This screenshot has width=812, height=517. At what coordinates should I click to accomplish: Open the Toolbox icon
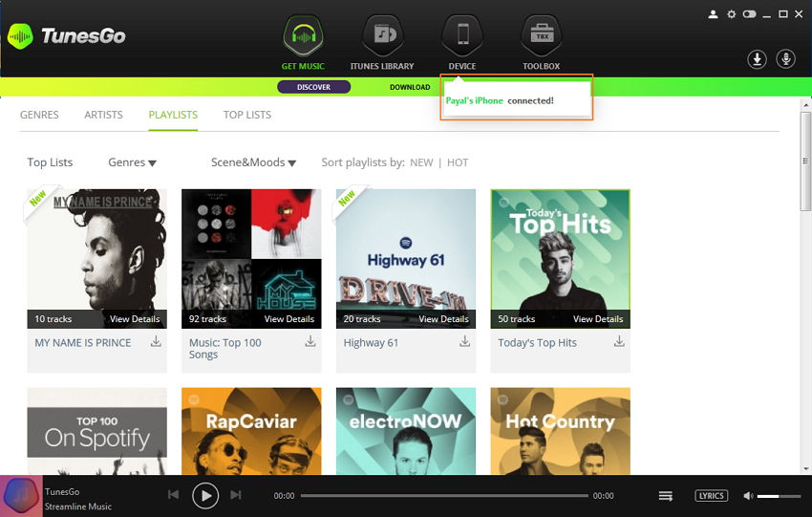click(x=541, y=37)
